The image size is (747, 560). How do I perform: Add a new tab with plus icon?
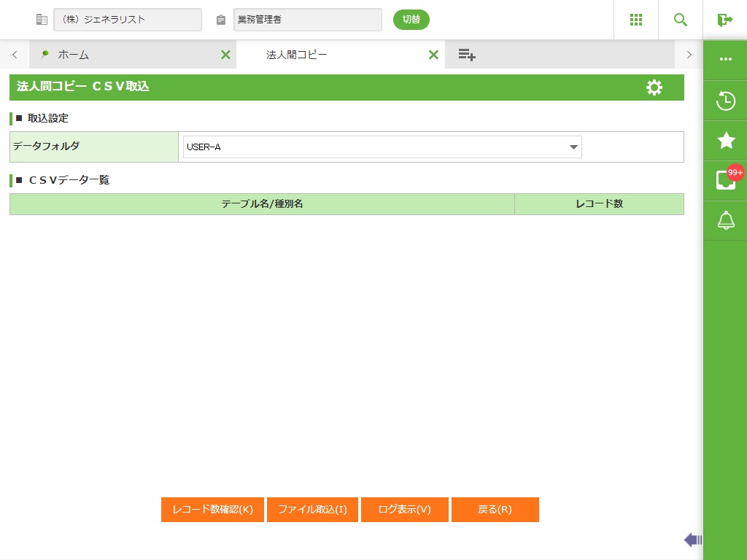pos(467,55)
